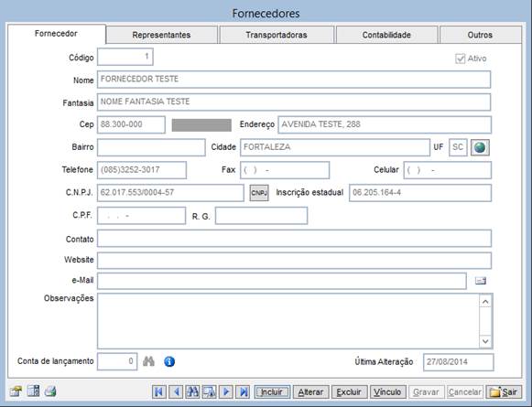Click the Website field
This screenshot has height=407, width=532.
point(294,261)
